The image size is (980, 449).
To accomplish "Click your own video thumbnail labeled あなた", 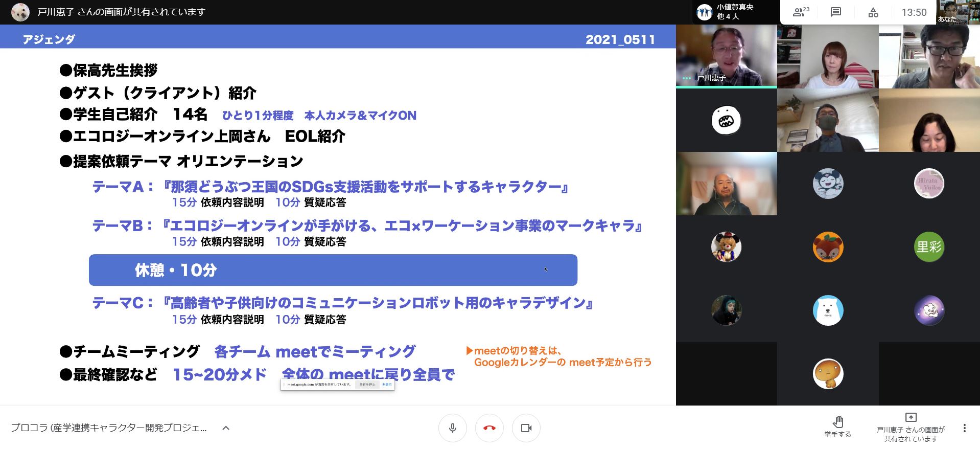I will (x=958, y=12).
